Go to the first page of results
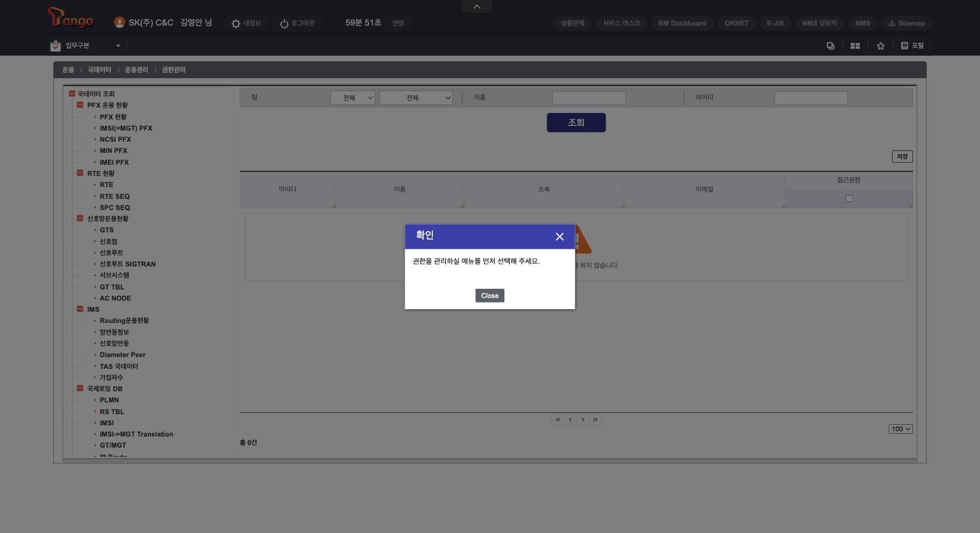The image size is (980, 533). click(x=558, y=419)
